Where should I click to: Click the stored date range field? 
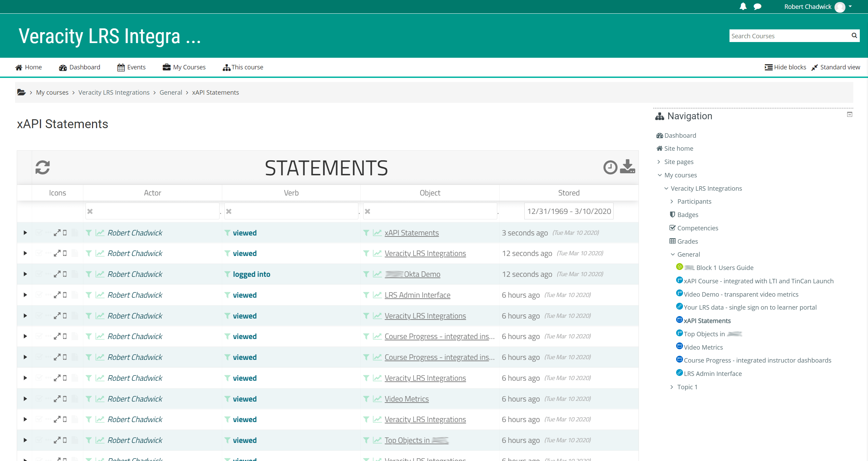[569, 211]
